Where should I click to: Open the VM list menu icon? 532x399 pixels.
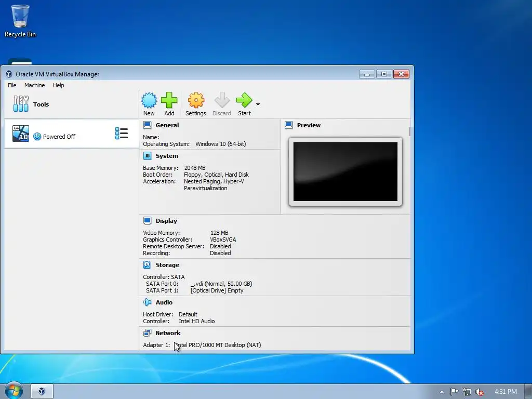point(122,134)
